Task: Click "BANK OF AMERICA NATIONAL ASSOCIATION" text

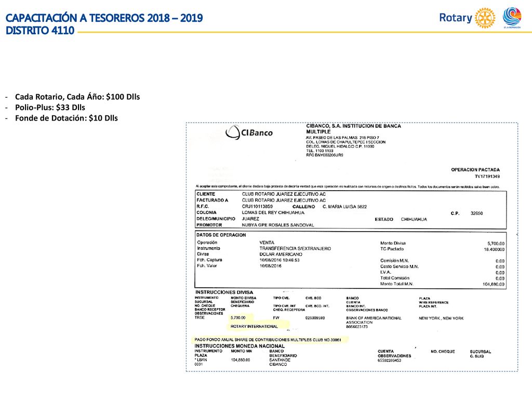Action: pyautogui.click(x=374, y=320)
